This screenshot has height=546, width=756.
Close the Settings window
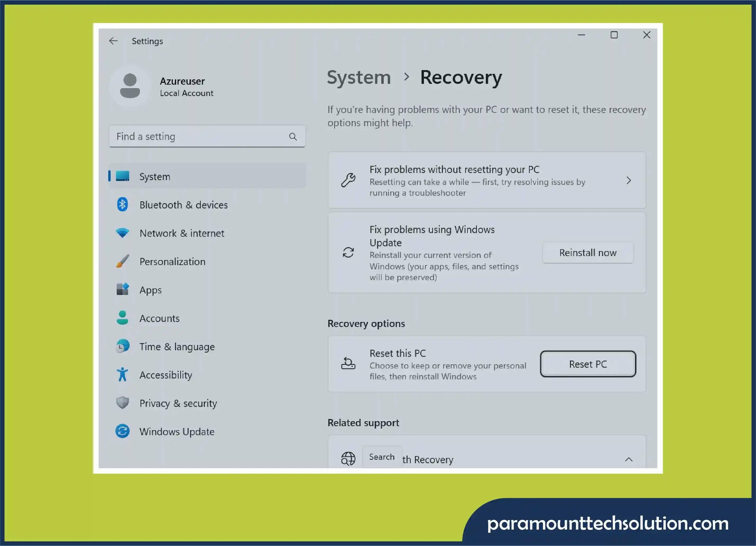pos(647,35)
